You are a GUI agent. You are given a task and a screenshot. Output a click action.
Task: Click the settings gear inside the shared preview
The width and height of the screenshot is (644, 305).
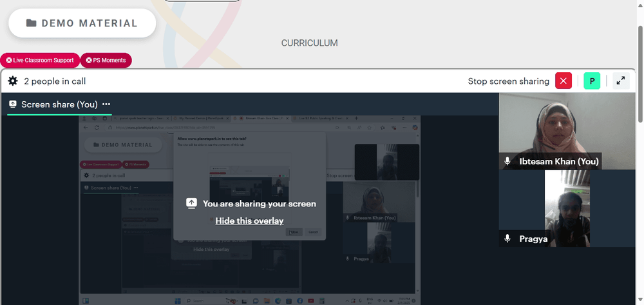click(x=86, y=175)
